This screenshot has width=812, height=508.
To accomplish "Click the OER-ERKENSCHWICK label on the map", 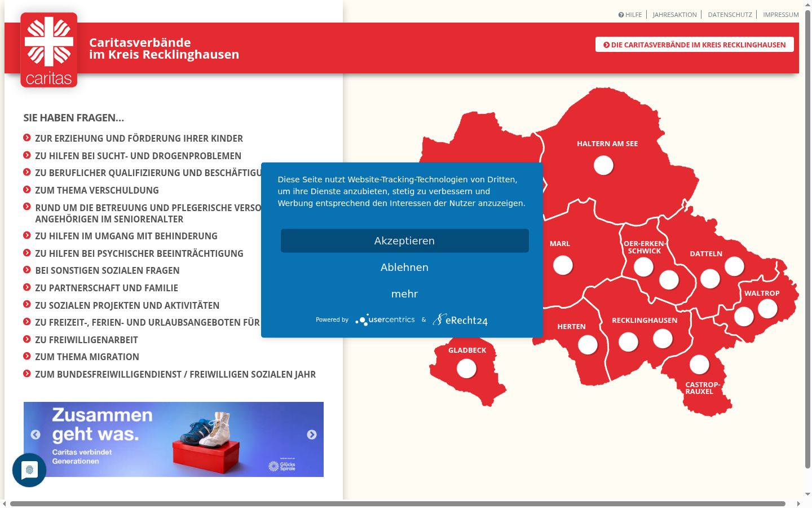I will pos(645,247).
